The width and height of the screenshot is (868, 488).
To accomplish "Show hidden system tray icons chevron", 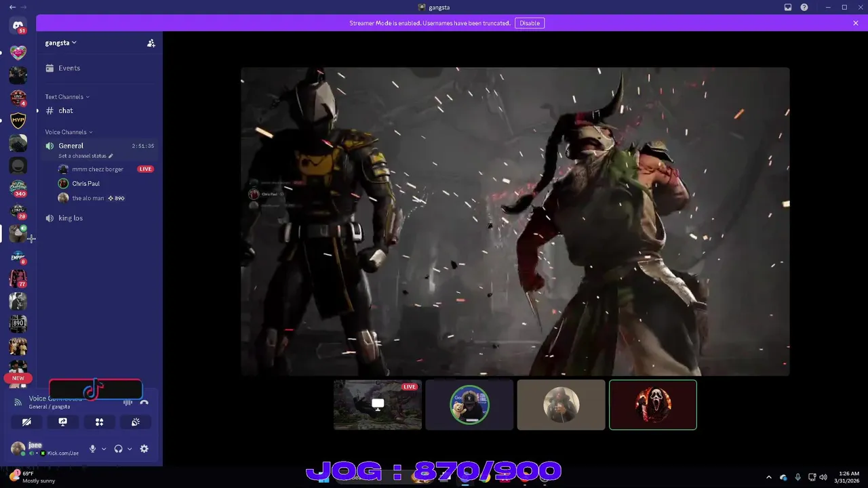I will click(x=768, y=477).
